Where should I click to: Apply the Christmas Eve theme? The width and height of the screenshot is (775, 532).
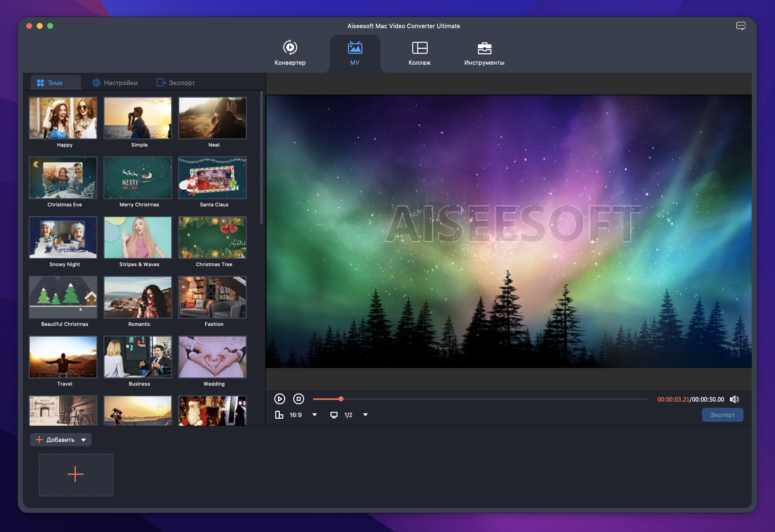(x=63, y=178)
